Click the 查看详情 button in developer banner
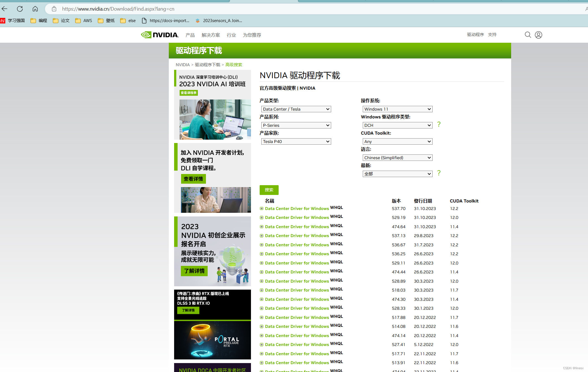Viewport: 588px width, 372px height. [x=193, y=179]
